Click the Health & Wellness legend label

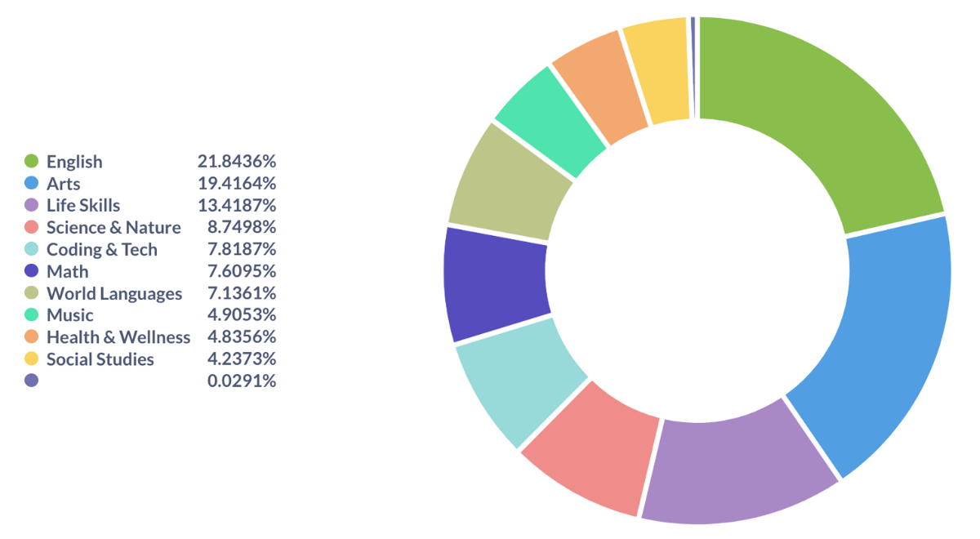click(x=118, y=336)
